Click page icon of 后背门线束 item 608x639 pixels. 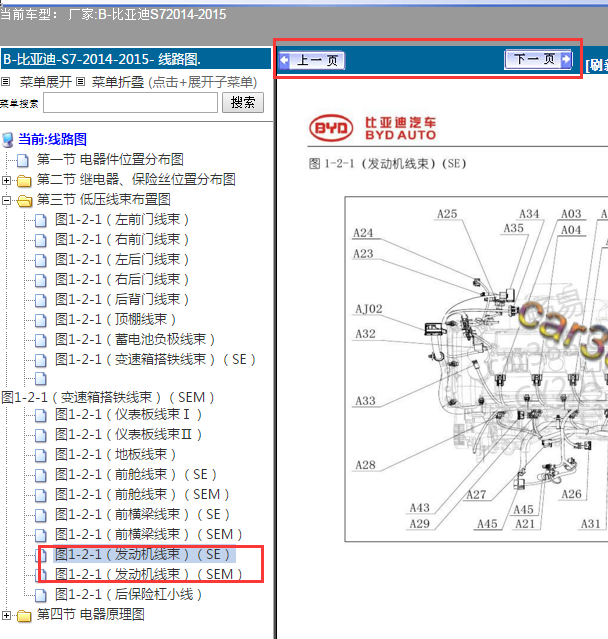(41, 300)
